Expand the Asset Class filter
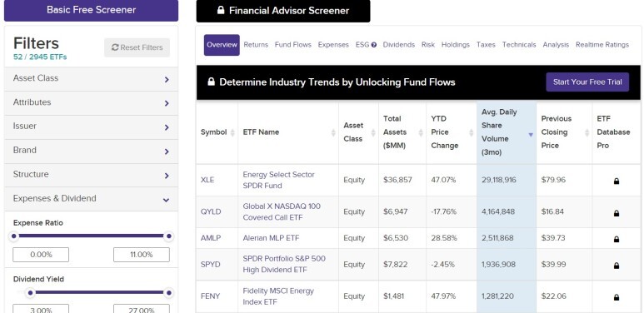Viewport: 644px width, 313px height. (91, 79)
